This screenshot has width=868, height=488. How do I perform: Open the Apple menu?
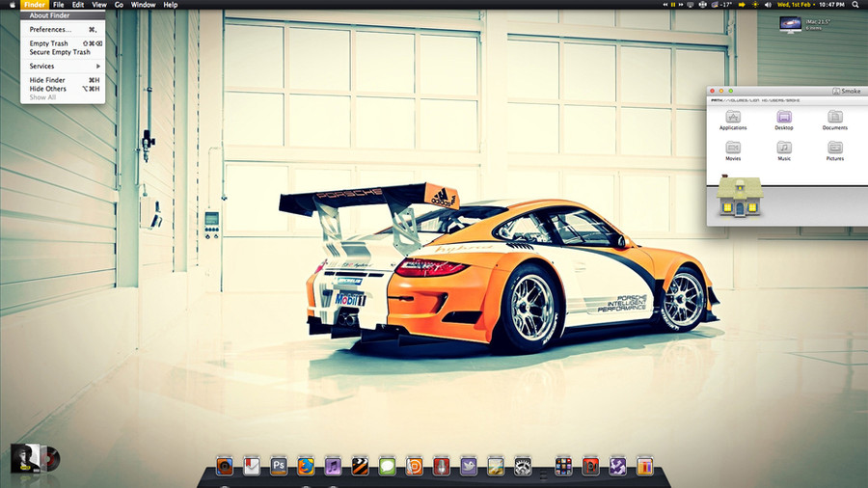(13, 5)
